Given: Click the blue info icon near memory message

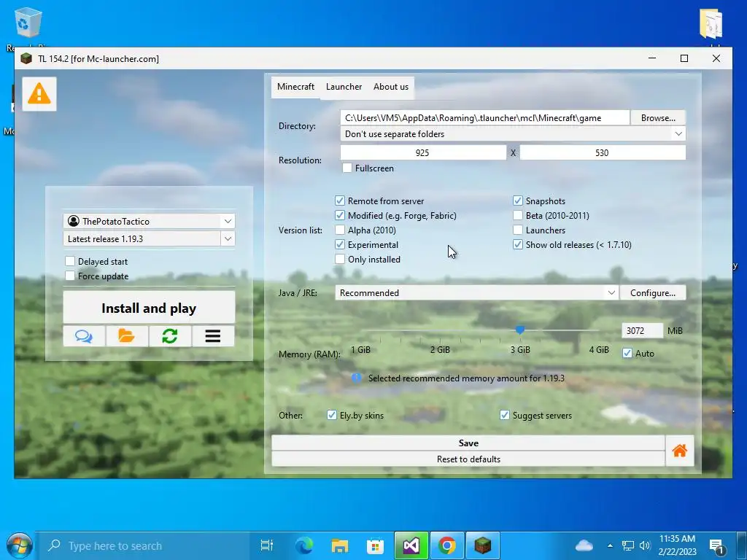Looking at the screenshot, I should (356, 378).
